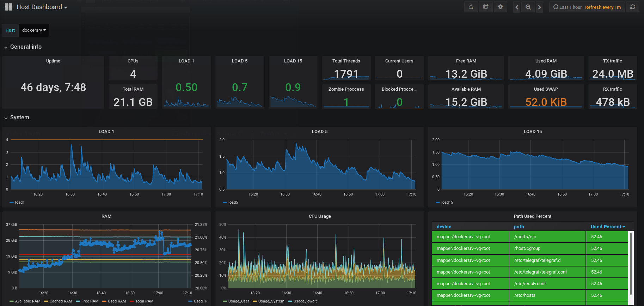Viewport: 644px width, 306px height.
Task: Click the Grafana dashboards grid icon
Action: (x=8, y=7)
